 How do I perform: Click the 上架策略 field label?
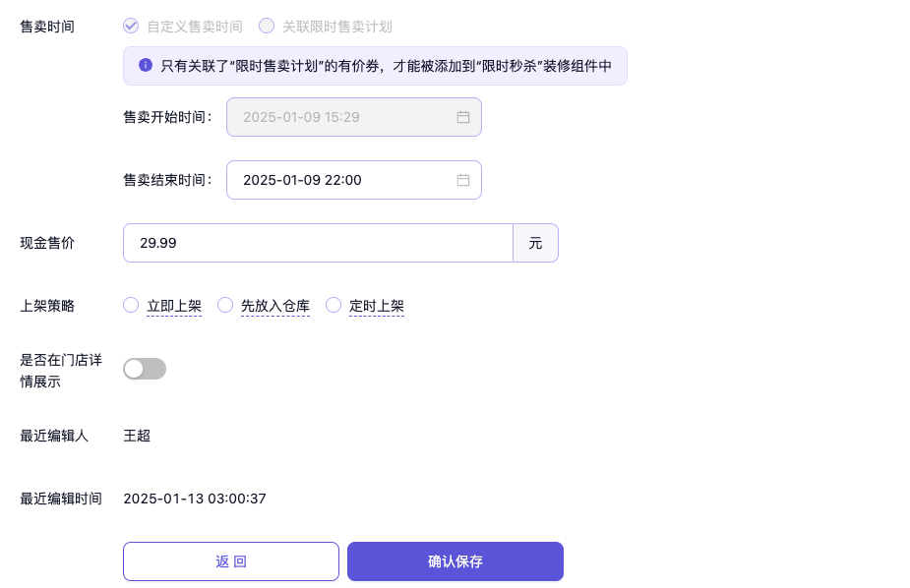point(47,306)
